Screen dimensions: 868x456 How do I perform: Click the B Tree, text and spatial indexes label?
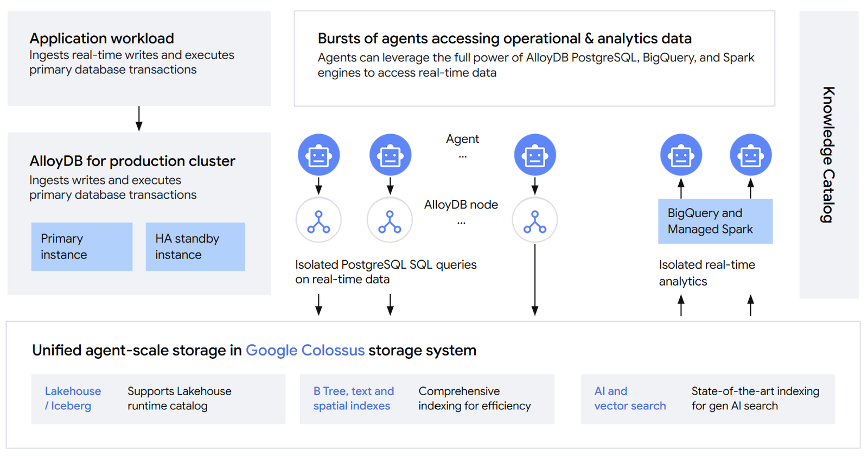pos(354,398)
